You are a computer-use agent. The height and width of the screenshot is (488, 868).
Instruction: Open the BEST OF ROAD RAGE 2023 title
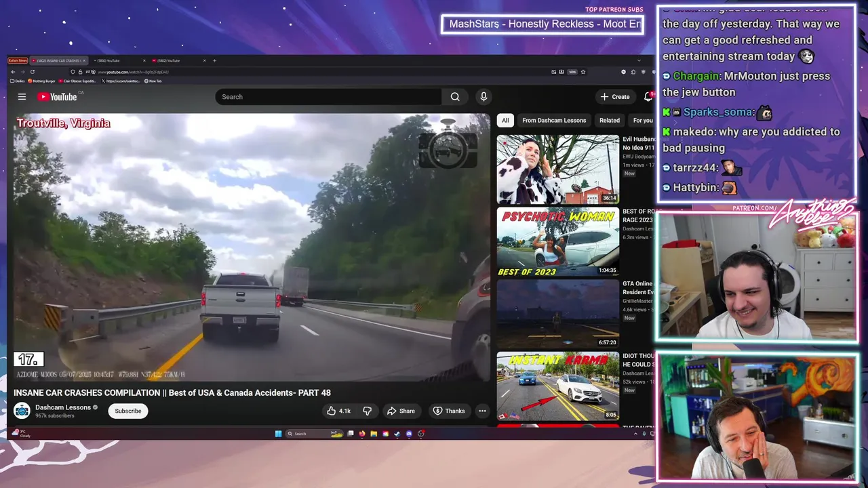pos(638,216)
